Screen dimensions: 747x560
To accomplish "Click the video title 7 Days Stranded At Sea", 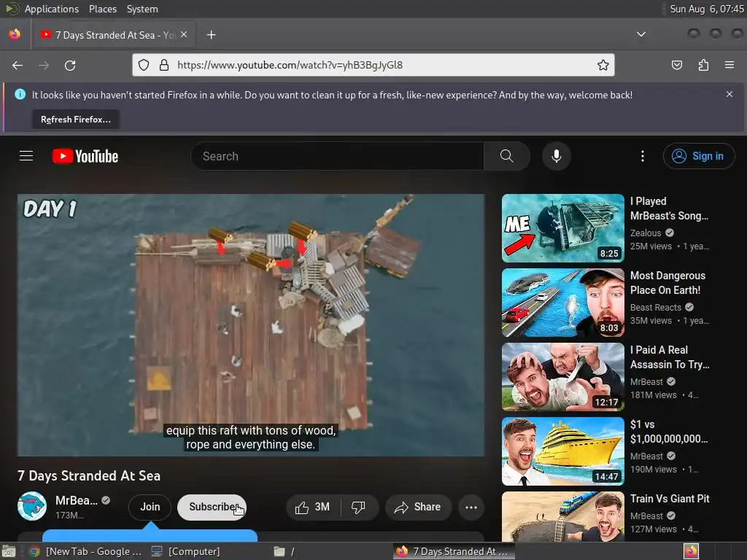I will 89,475.
